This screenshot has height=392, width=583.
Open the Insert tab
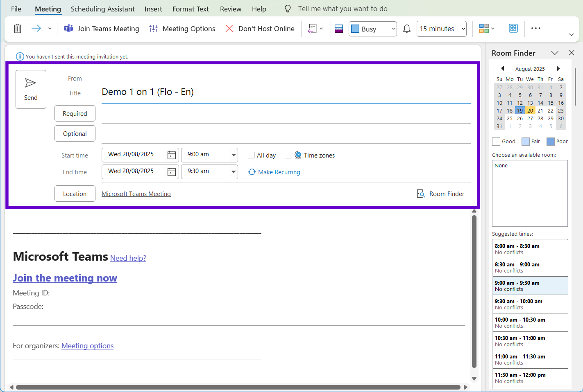click(153, 9)
